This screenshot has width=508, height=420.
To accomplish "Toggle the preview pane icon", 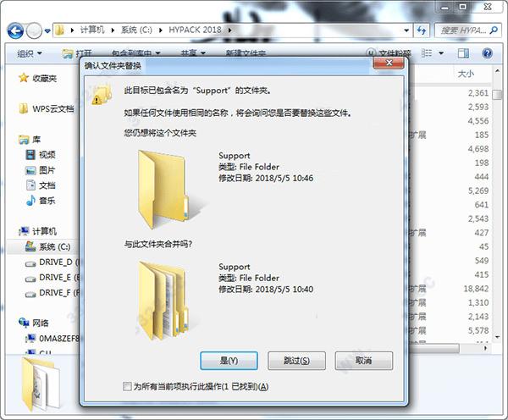I will coord(463,53).
